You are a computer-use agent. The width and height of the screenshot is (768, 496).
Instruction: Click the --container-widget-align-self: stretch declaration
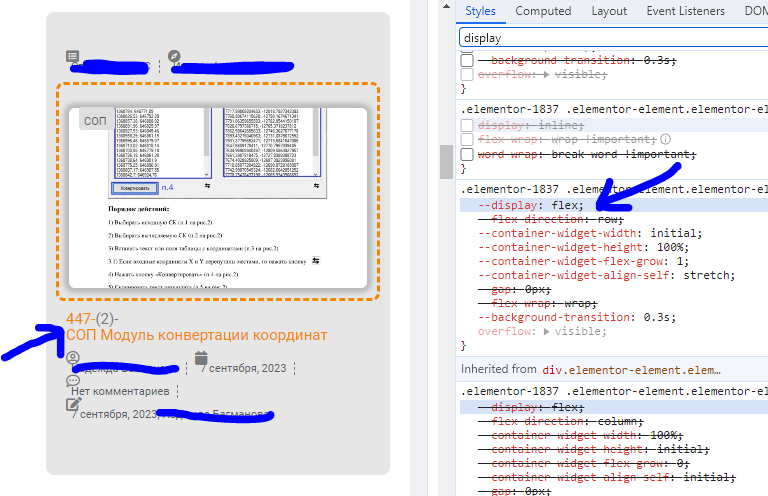[x=607, y=275]
